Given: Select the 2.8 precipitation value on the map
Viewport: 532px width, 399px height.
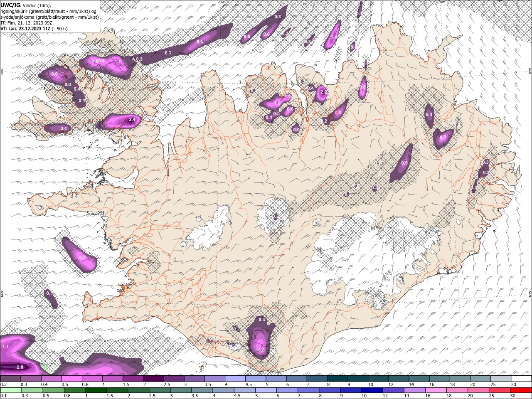Looking at the screenshot, I should pos(20,367).
